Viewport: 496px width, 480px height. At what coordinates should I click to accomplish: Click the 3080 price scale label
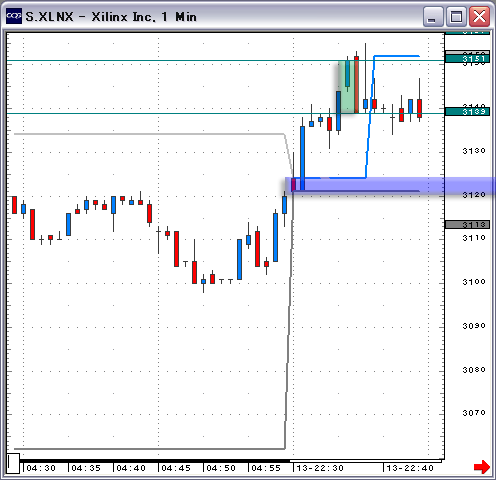point(474,370)
